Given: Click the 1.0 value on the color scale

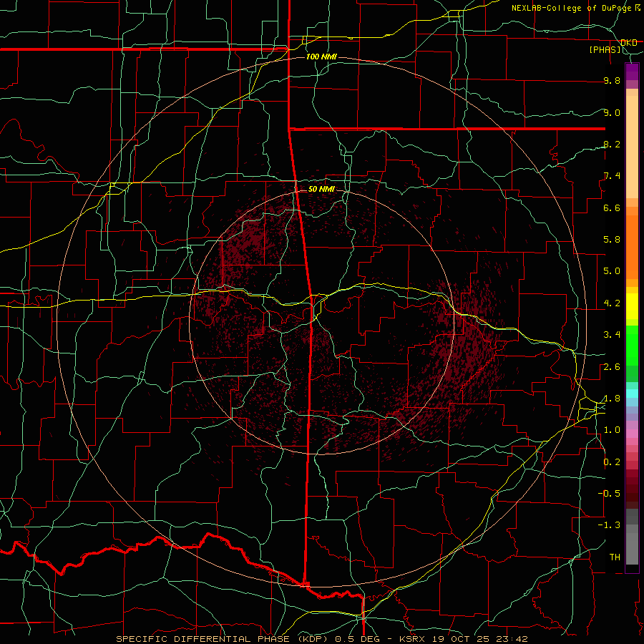Looking at the screenshot, I should pos(612,430).
